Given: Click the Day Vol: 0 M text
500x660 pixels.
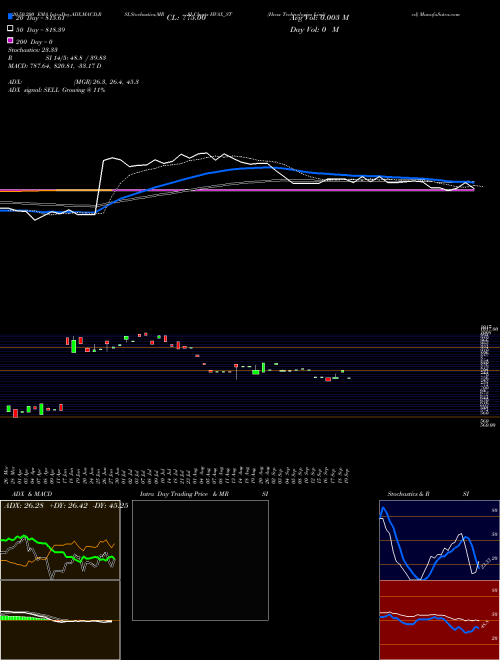Looking at the screenshot, I should [314, 30].
